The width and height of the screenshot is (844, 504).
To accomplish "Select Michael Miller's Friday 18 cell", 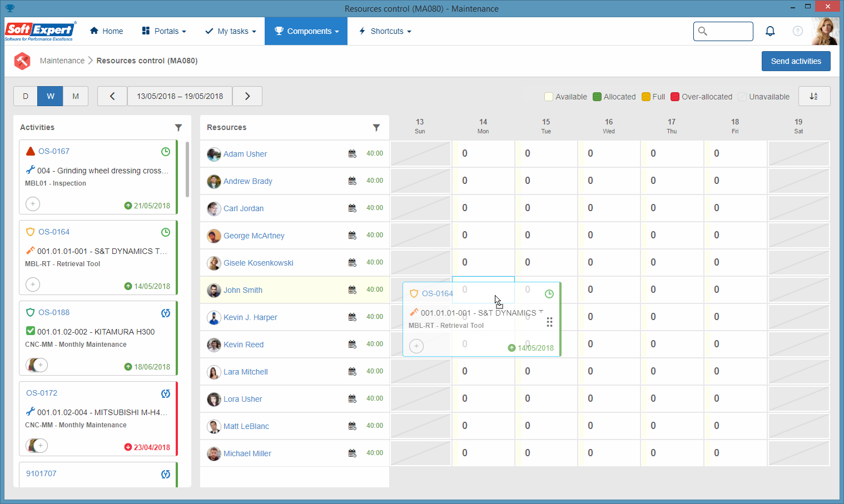I will click(735, 453).
